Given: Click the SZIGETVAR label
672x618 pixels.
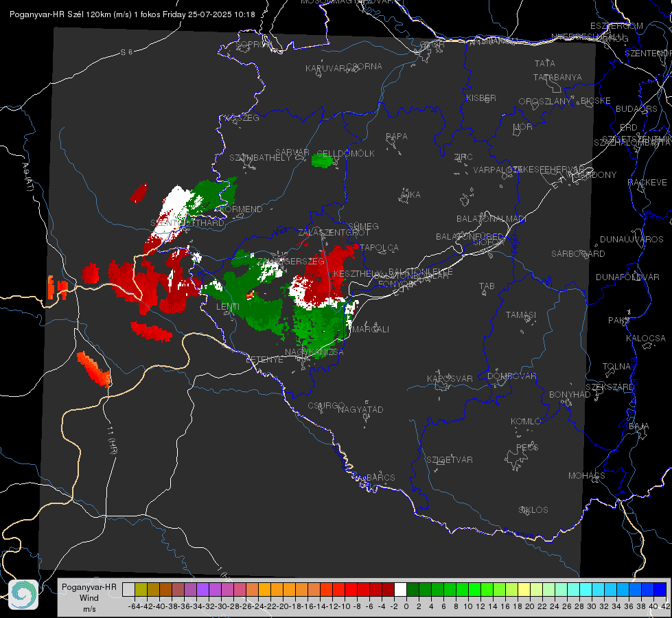Looking at the screenshot, I should point(450,460).
